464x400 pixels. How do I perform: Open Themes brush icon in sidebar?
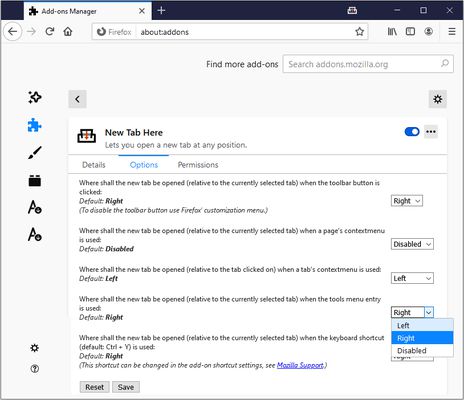pyautogui.click(x=35, y=153)
